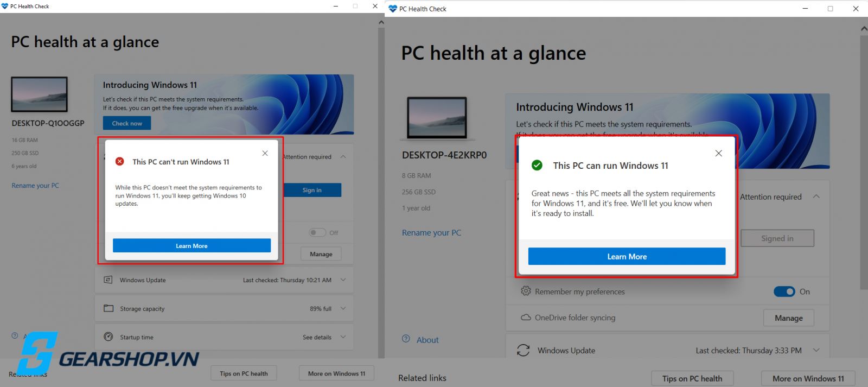Close the 'can't run Windows 11' dialog

[x=265, y=153]
